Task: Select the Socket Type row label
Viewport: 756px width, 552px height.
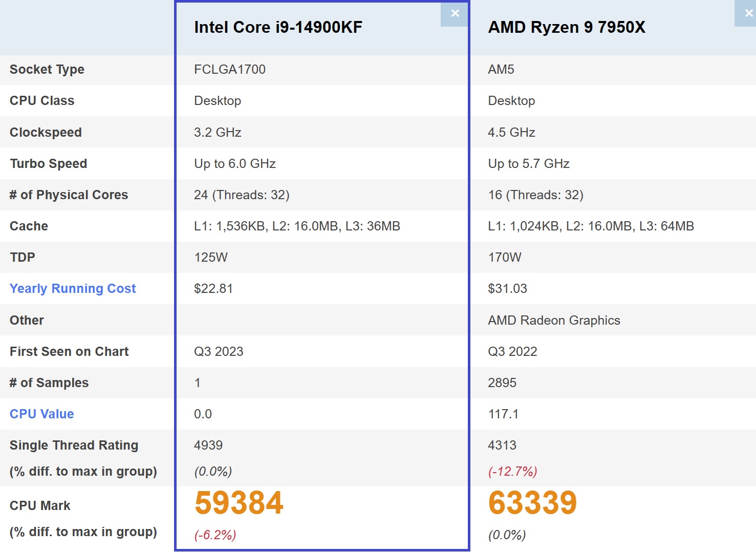Action: pyautogui.click(x=47, y=70)
